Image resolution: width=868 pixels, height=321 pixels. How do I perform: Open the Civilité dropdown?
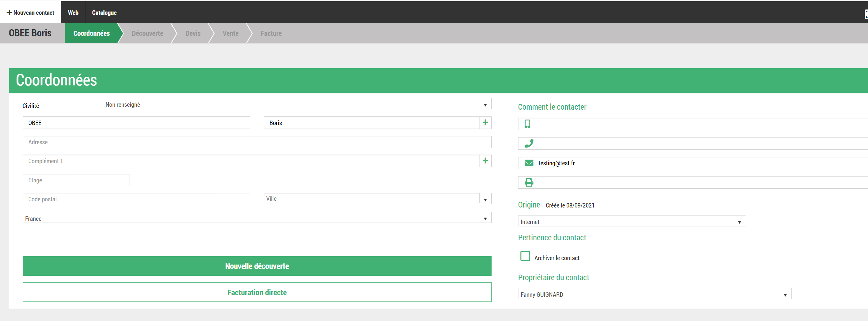click(x=296, y=104)
